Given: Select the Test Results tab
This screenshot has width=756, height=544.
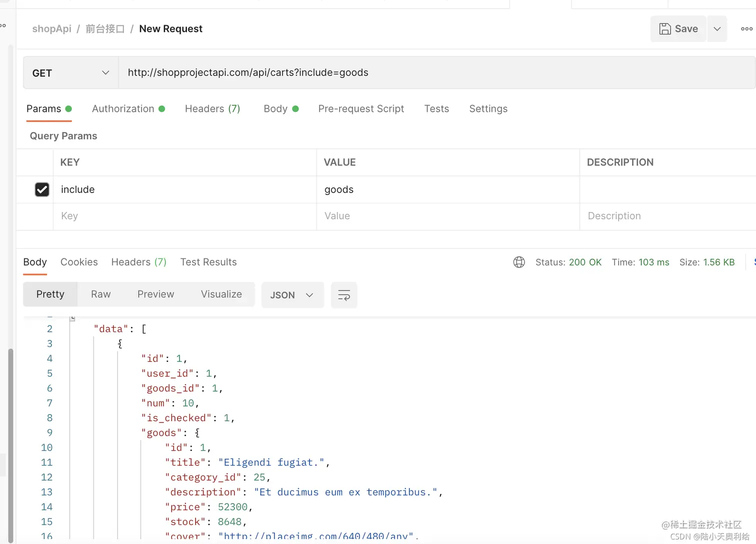Looking at the screenshot, I should point(208,262).
